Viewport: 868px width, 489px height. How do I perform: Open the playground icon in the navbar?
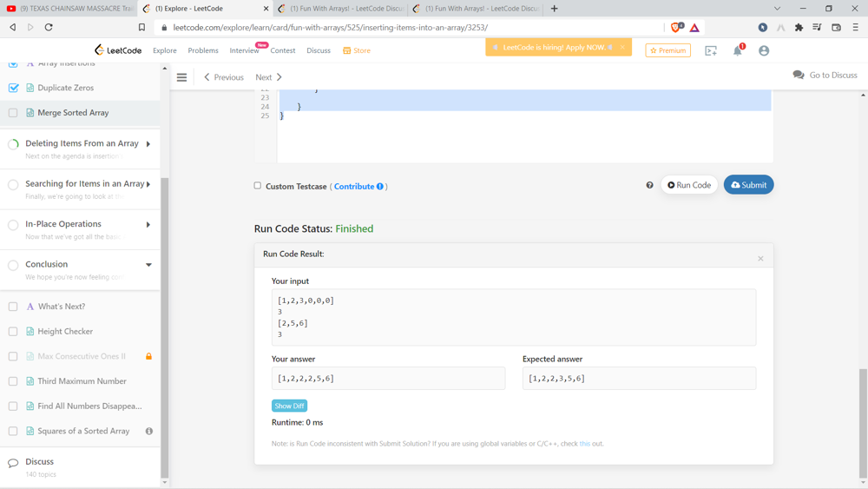click(711, 51)
